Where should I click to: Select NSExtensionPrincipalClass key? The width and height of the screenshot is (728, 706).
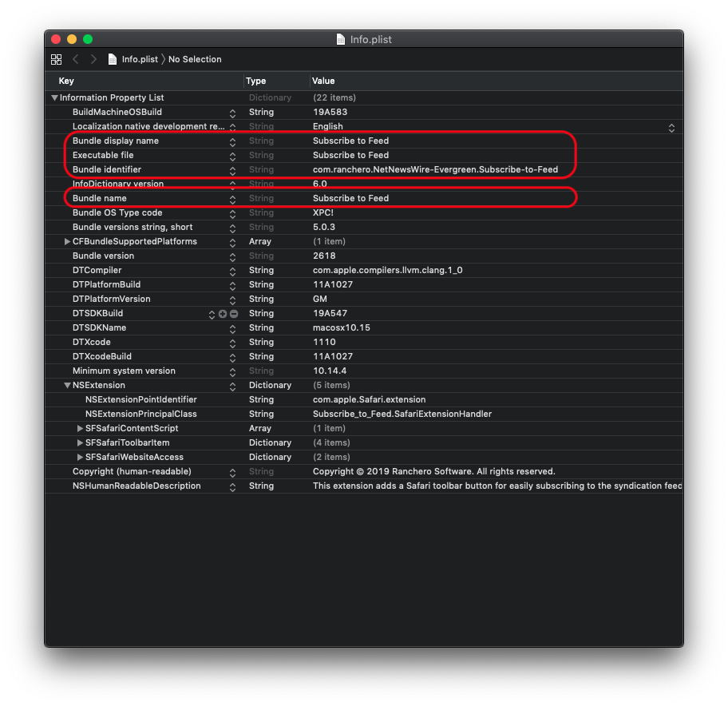pos(141,414)
